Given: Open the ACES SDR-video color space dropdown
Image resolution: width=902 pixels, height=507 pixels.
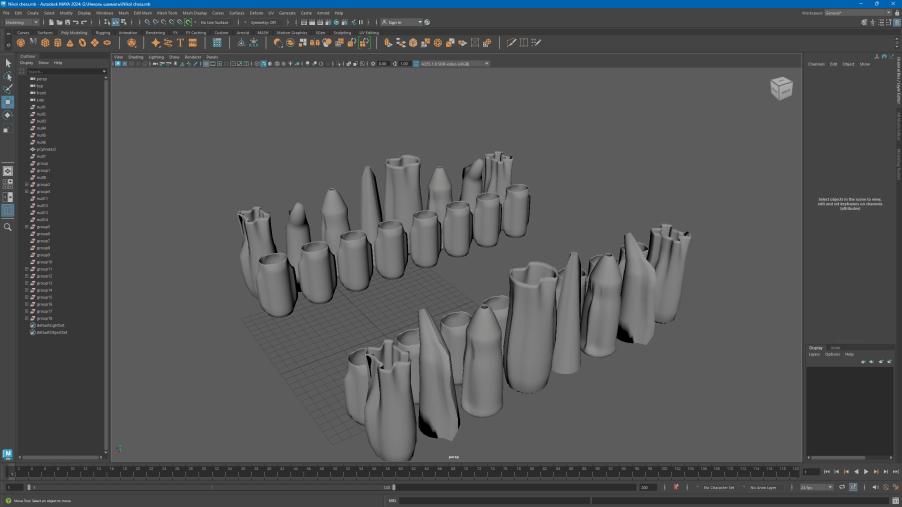Looking at the screenshot, I should [x=454, y=64].
